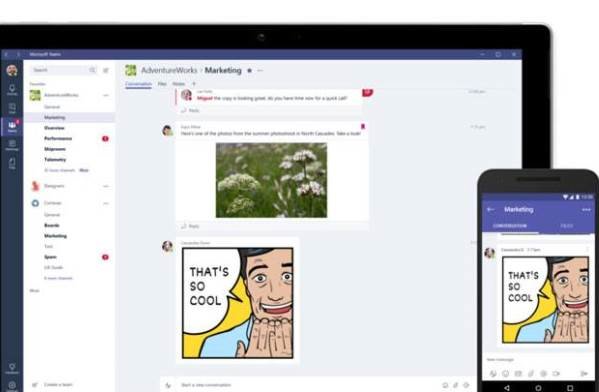
Task: Open the Shiproom channel
Action: point(55,149)
